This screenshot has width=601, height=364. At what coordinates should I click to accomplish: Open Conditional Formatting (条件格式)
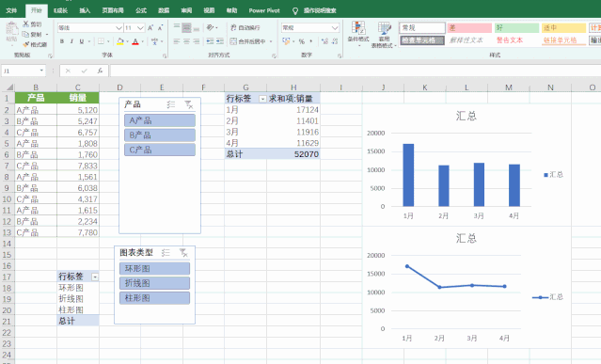point(358,34)
